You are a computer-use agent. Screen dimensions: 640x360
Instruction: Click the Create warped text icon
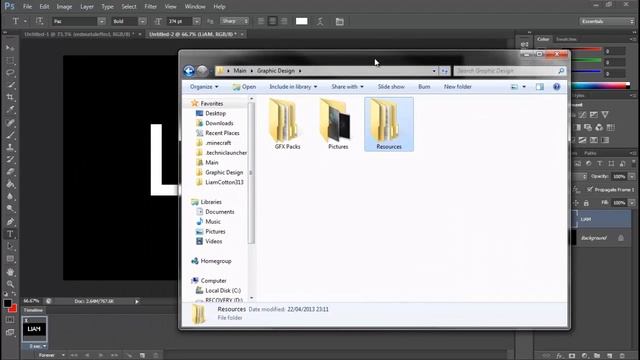pyautogui.click(x=320, y=22)
